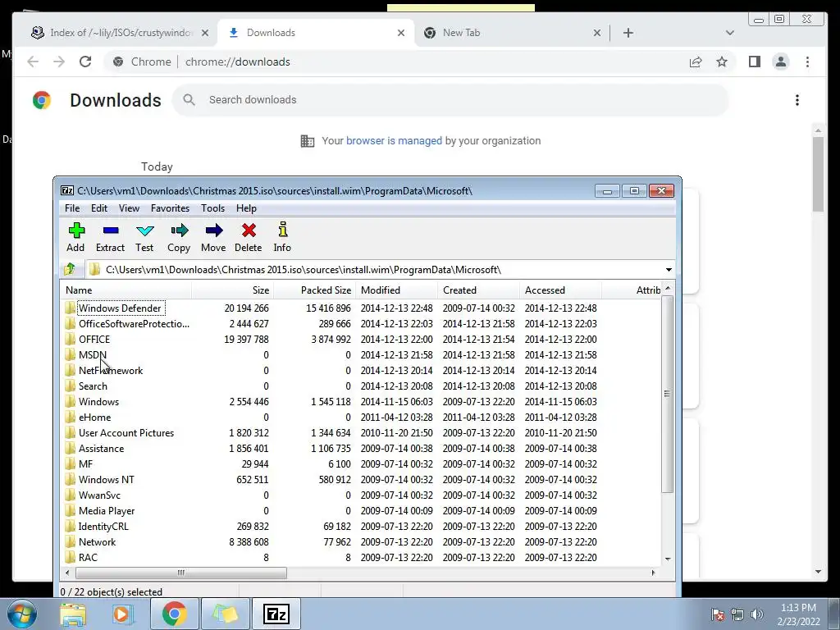This screenshot has height=630, width=840.
Task: Click the volume speaker tray icon
Action: tap(756, 614)
